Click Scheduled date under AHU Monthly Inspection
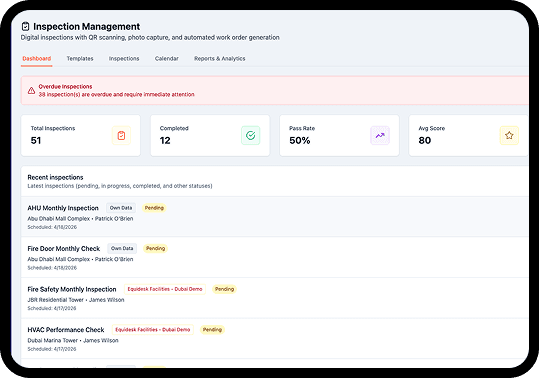Image resolution: width=539 pixels, height=378 pixels. pos(52,227)
